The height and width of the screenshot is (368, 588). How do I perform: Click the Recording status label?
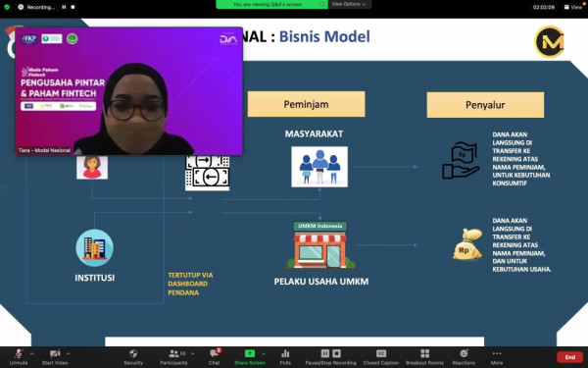[40, 7]
